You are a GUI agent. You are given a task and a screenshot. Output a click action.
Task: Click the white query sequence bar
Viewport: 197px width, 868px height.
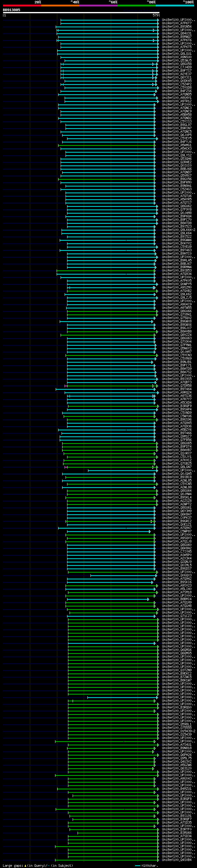[81, 12]
